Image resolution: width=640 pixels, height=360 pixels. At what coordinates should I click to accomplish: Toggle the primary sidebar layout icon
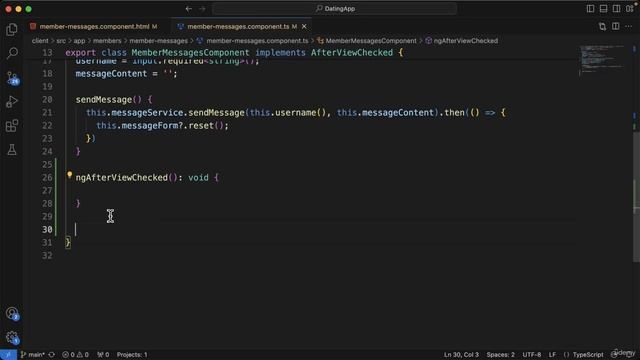[x=590, y=9]
